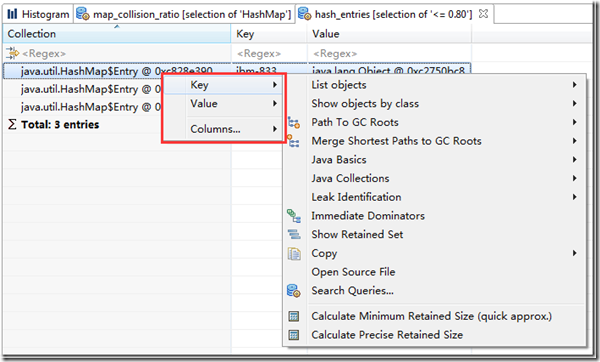Click the sigma total icon
Image resolution: width=600 pixels, height=362 pixels.
click(12, 124)
